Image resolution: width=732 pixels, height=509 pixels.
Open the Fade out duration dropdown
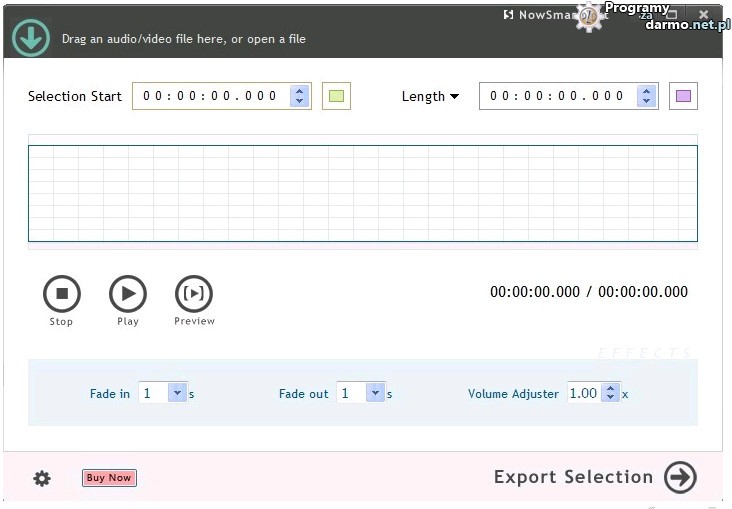pyautogui.click(x=375, y=393)
